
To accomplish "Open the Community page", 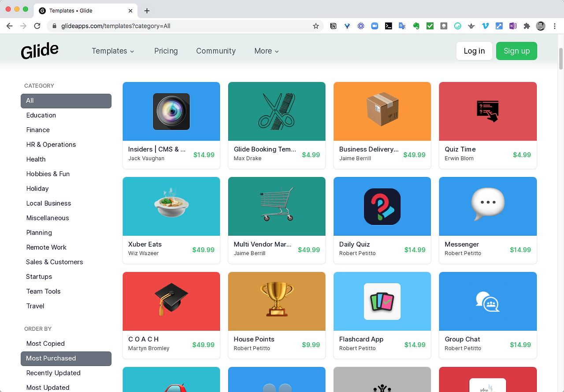I will click(x=216, y=51).
